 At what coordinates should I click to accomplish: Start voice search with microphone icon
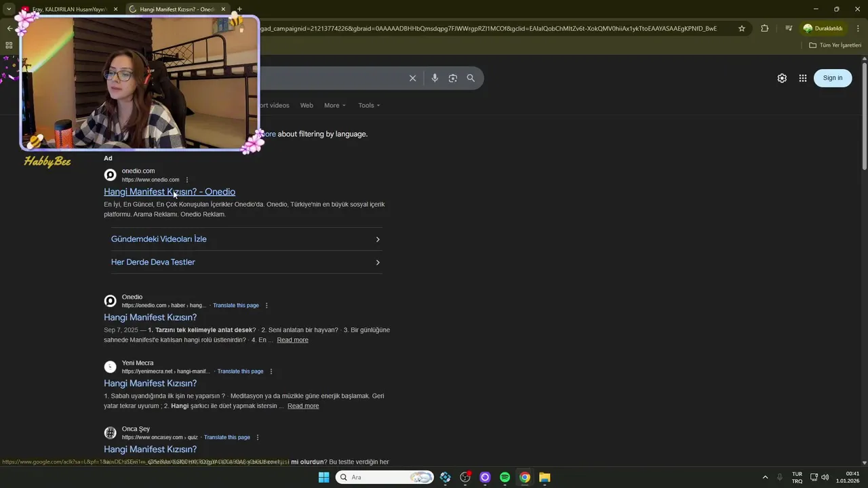point(435,78)
